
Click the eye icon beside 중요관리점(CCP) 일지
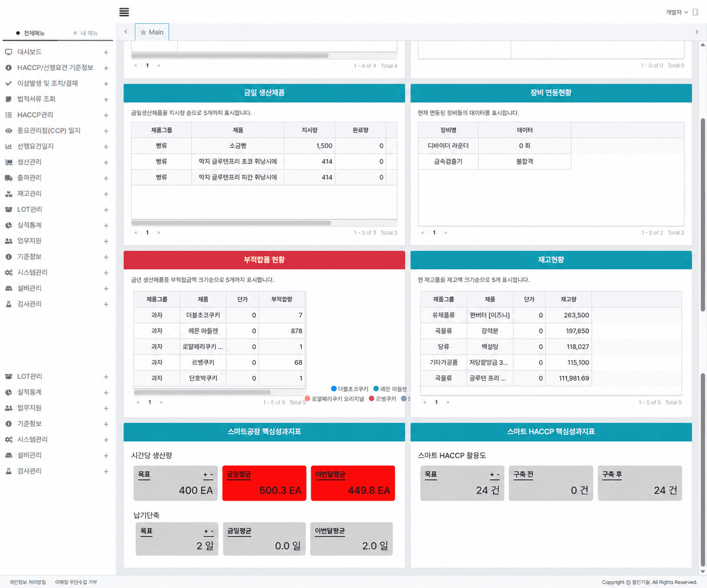8,131
